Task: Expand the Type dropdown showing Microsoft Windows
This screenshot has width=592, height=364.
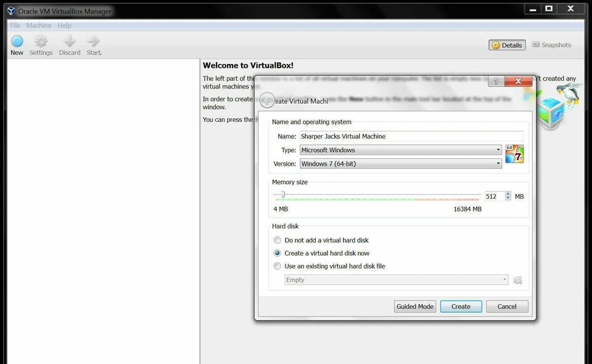Action: 401,150
